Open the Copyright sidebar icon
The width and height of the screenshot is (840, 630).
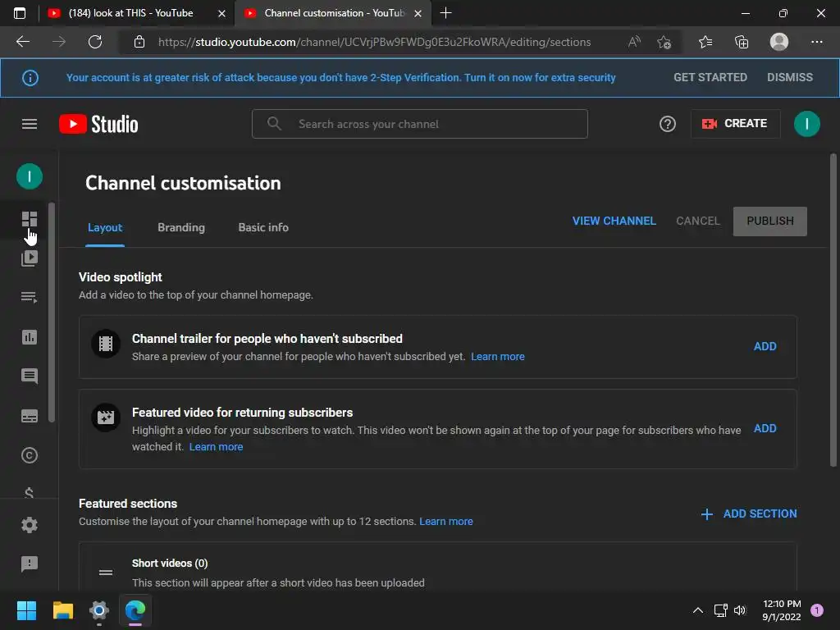30,455
